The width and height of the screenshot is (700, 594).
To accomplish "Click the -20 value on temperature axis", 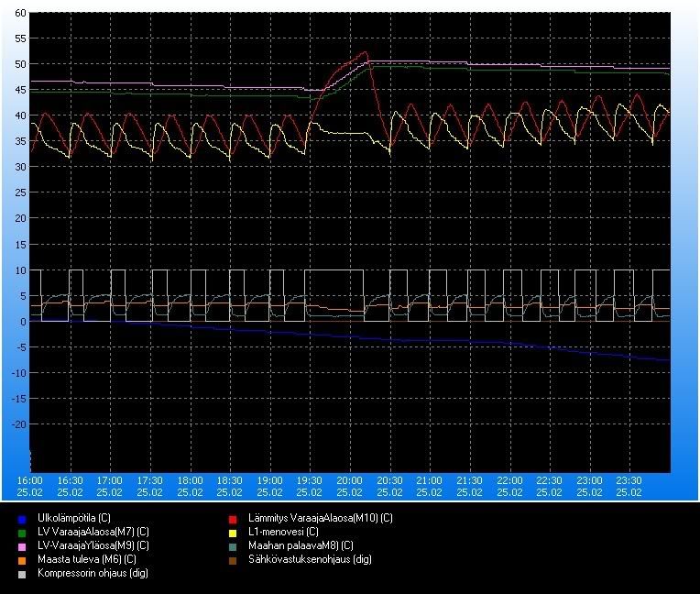I will pyautogui.click(x=18, y=424).
